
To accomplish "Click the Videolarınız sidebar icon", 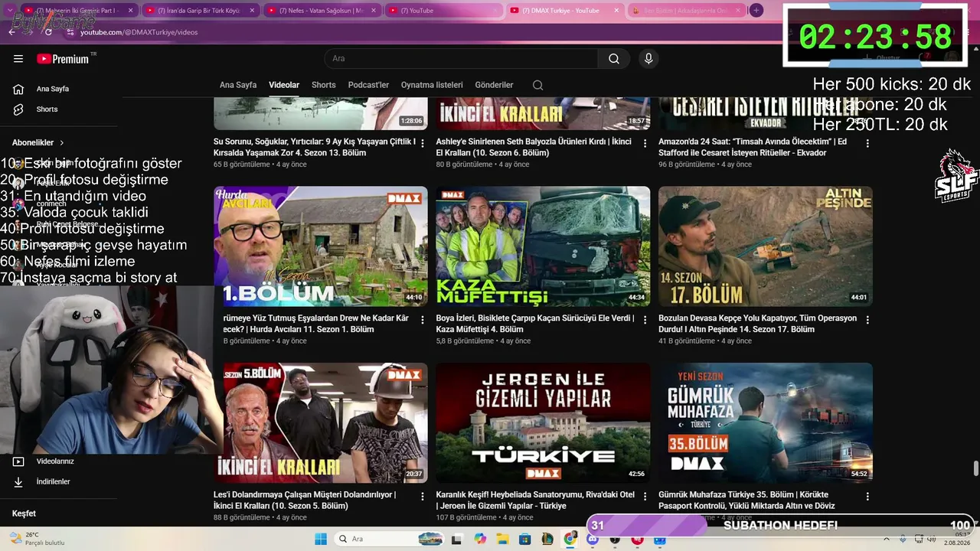I will pos(18,461).
